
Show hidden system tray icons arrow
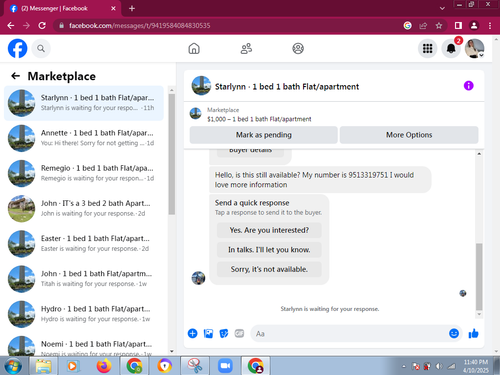pos(404,366)
